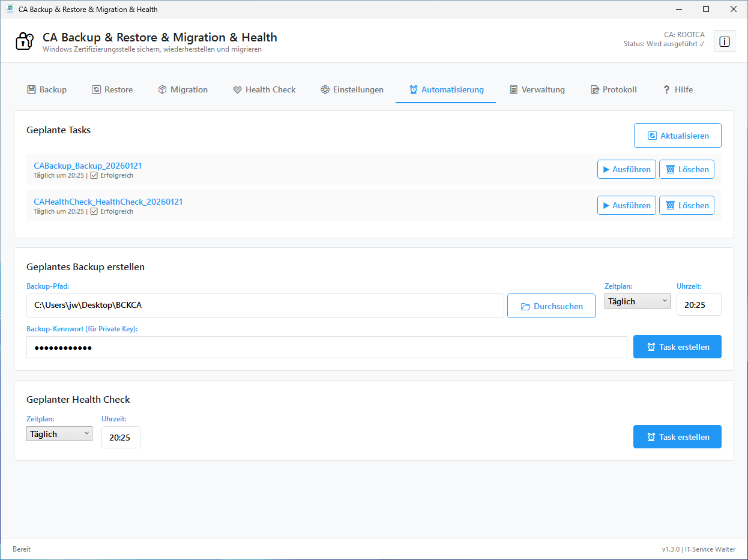Click the padlock app logo in the header
The width and height of the screenshot is (748, 560).
tap(25, 41)
